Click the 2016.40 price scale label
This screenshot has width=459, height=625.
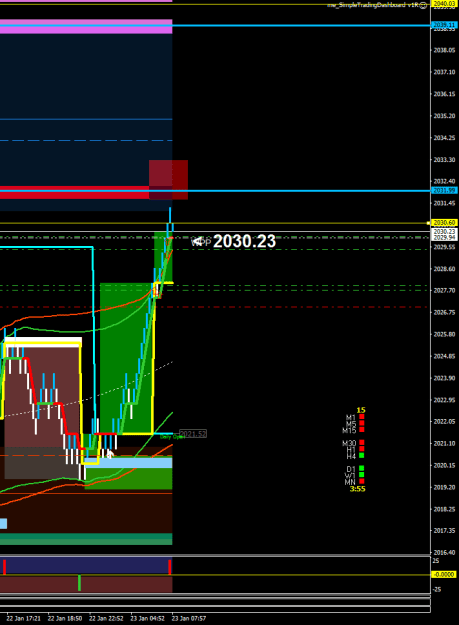pos(444,552)
